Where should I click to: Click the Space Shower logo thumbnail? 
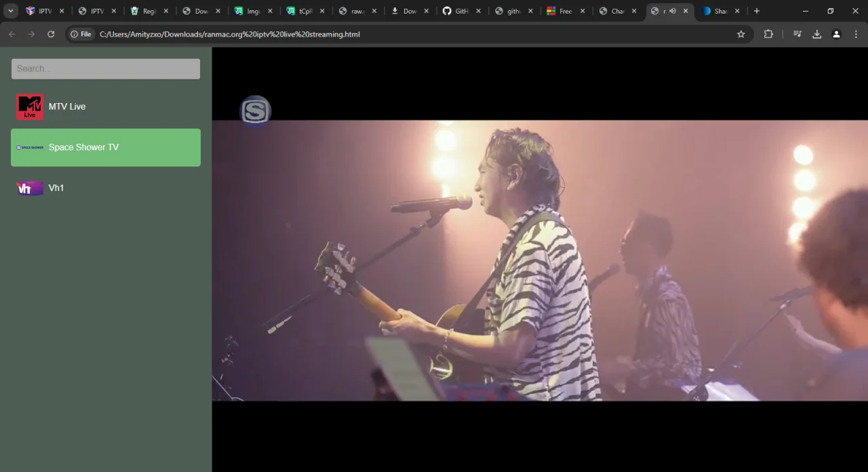click(30, 147)
